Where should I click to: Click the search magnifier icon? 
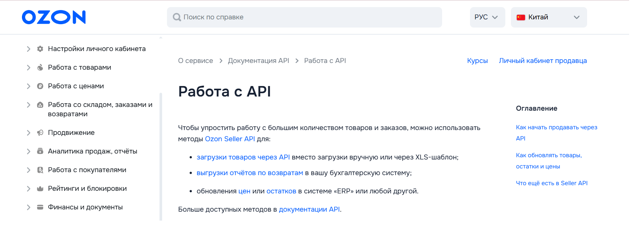tap(177, 17)
